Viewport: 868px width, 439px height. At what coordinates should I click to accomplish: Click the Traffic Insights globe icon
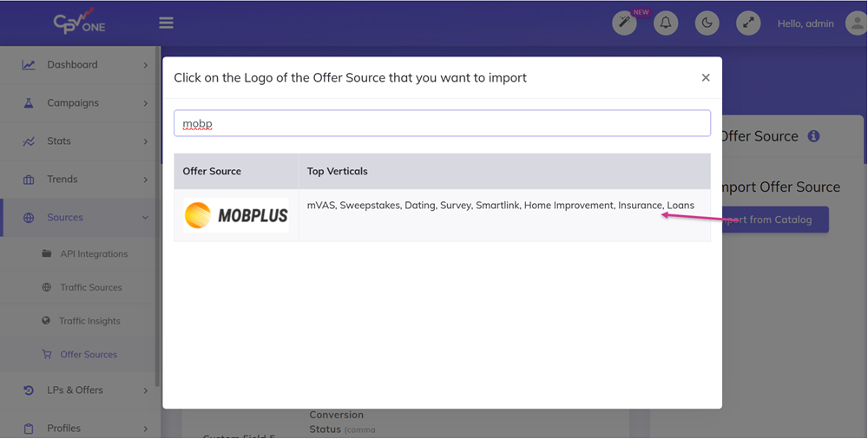pos(46,320)
